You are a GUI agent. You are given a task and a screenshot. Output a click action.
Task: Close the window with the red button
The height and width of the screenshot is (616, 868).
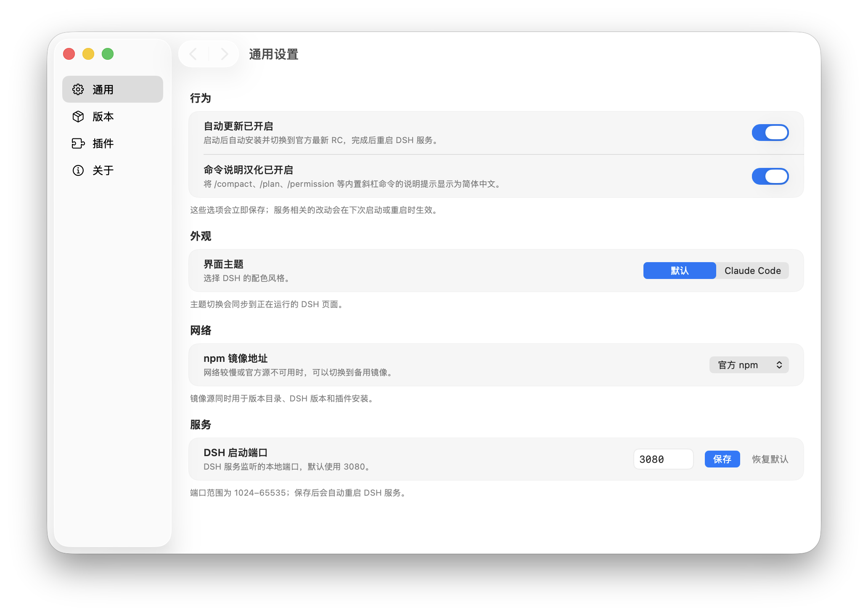pos(69,54)
